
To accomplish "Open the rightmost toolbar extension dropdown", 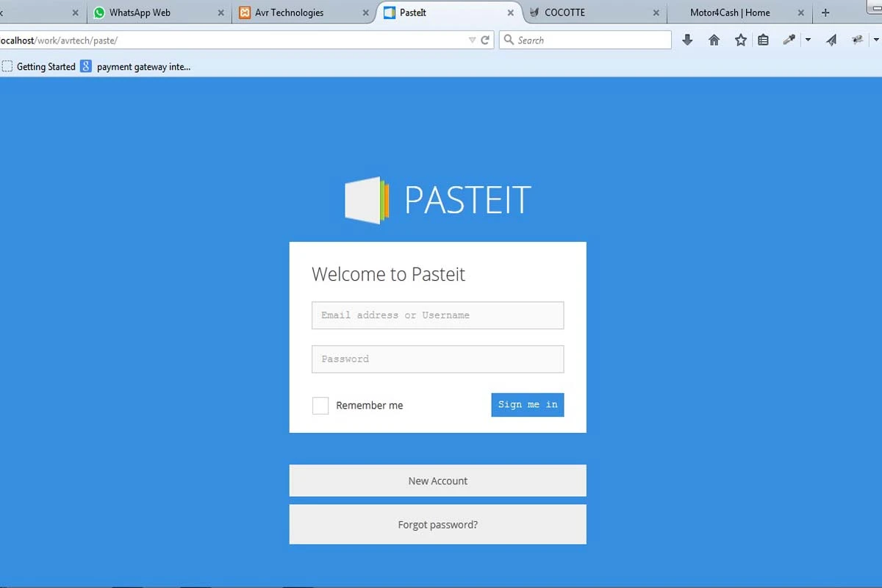I will 876,40.
